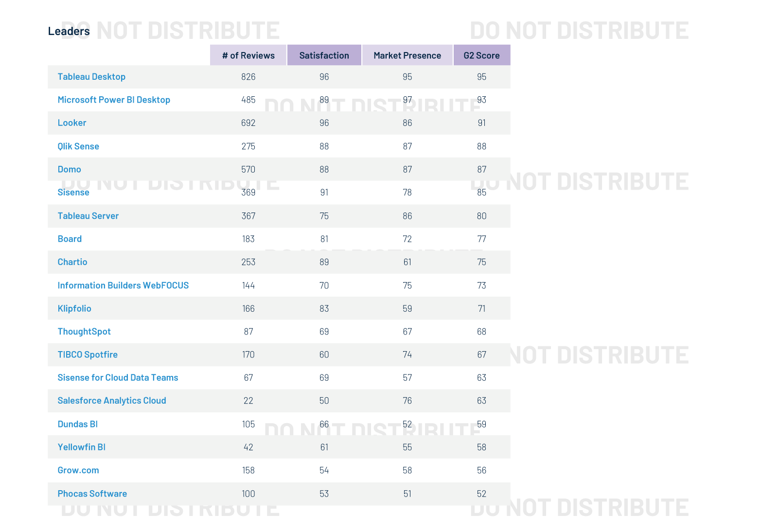This screenshot has height=532, width=762.
Task: Open the Klipfolio product page
Action: point(74,308)
